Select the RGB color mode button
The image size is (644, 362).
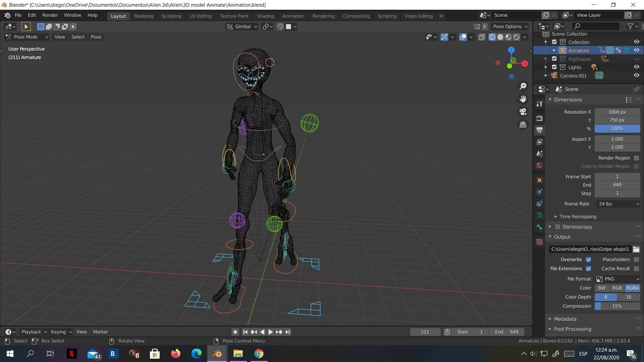tap(617, 288)
